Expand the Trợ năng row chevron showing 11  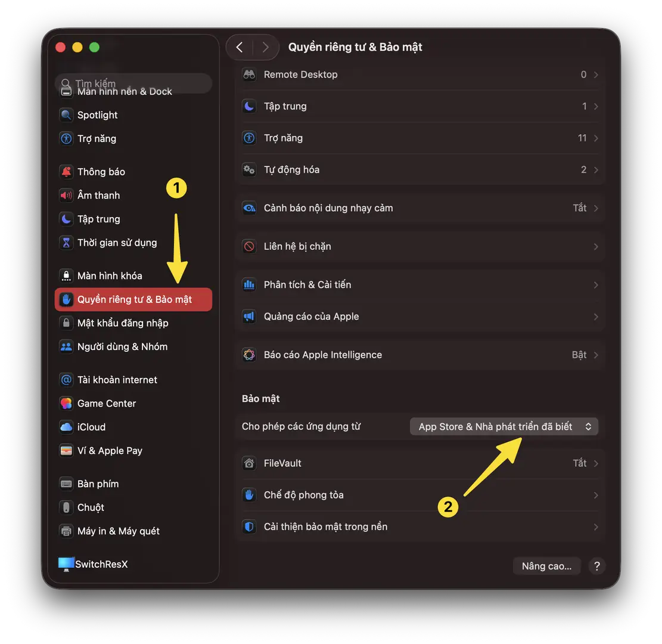(x=596, y=138)
